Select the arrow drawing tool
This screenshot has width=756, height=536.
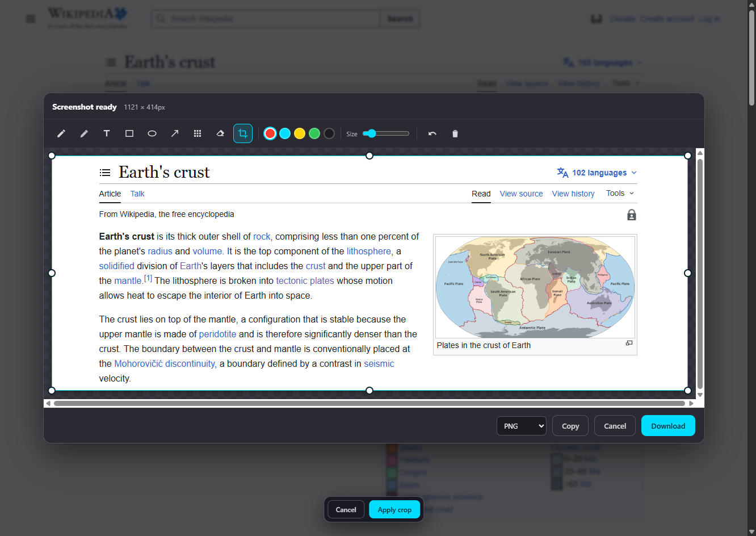pos(175,133)
